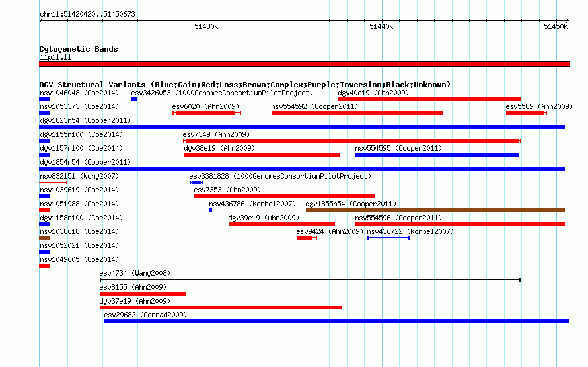The width and height of the screenshot is (588, 367).
Task: Click the red 11p11.11 cytogenetic band
Action: coord(304,64)
